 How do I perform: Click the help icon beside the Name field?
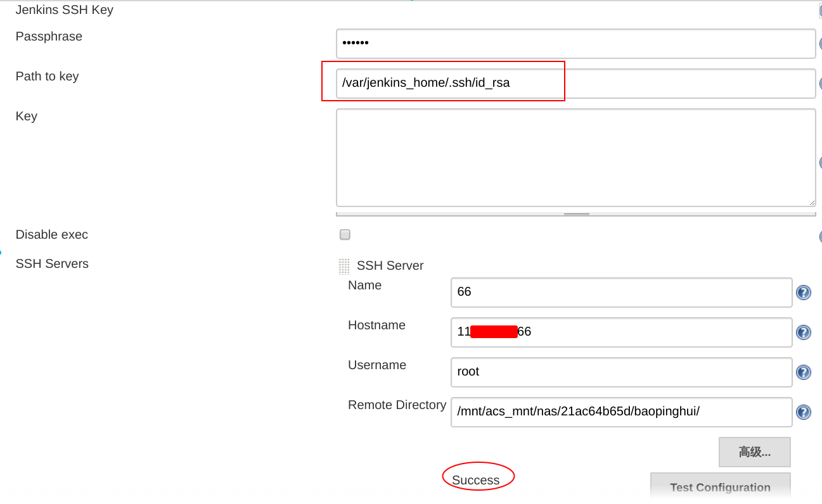tap(803, 293)
